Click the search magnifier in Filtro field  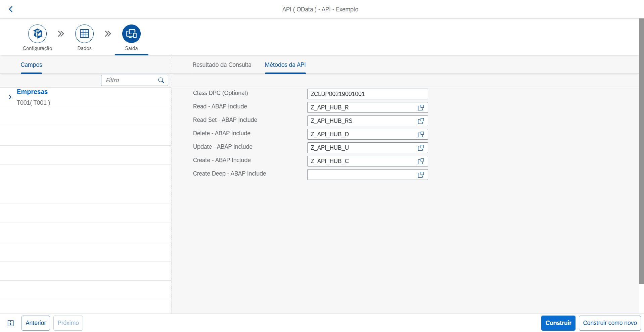coord(161,81)
